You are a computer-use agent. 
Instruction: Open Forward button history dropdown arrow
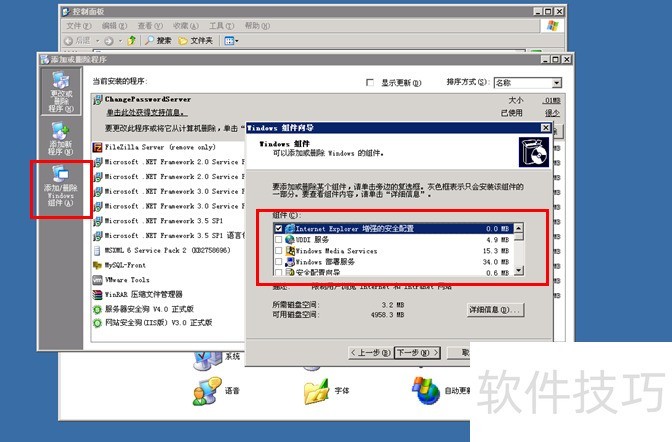(120, 41)
